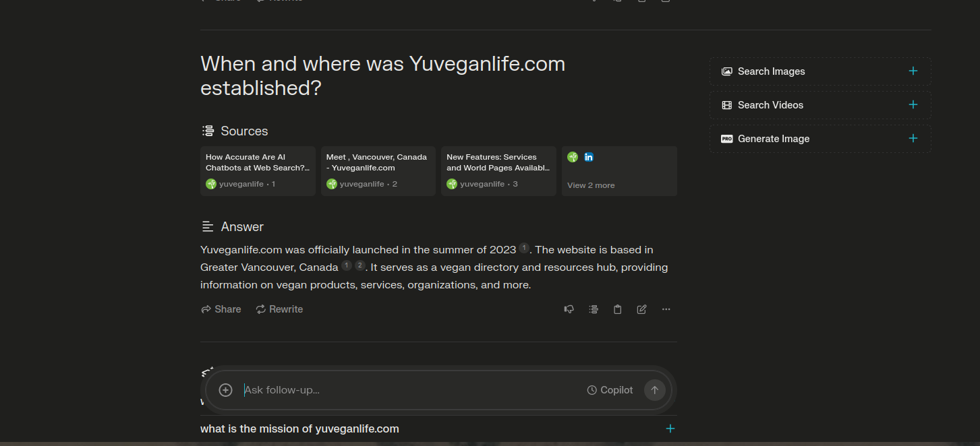Image resolution: width=980 pixels, height=446 pixels.
Task: Click the plus icon beside Search Images
Action: pyautogui.click(x=913, y=71)
